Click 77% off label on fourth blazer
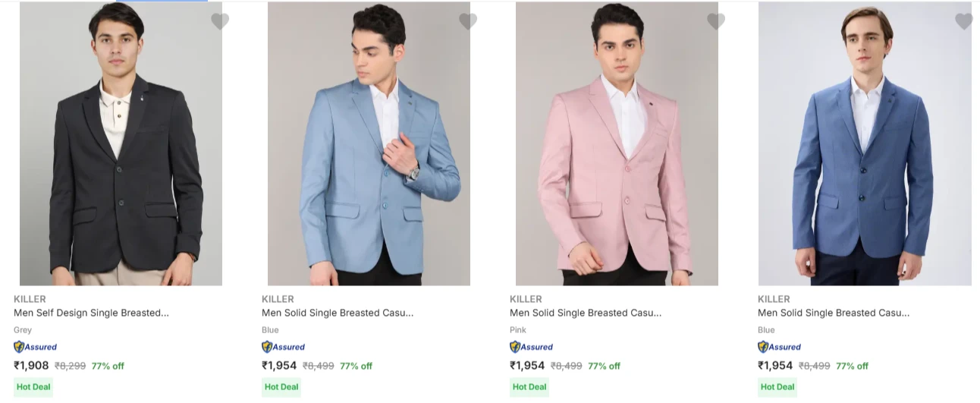The width and height of the screenshot is (980, 403). click(x=852, y=366)
